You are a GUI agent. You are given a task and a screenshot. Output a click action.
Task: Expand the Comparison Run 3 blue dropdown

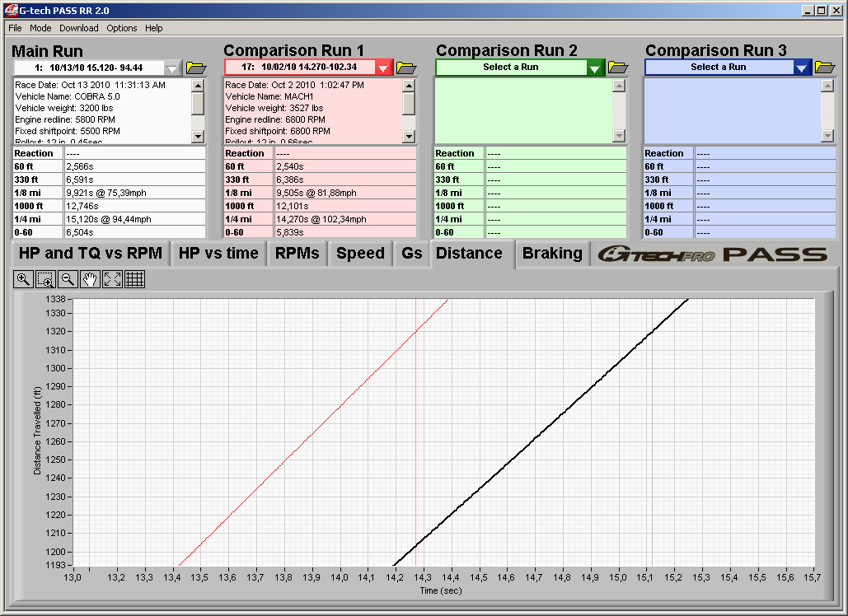(802, 68)
